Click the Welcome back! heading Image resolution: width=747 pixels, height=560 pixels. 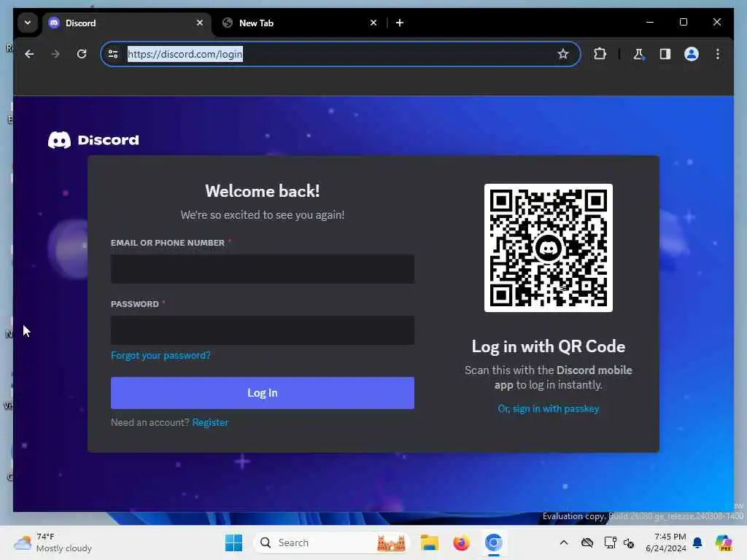point(263,191)
